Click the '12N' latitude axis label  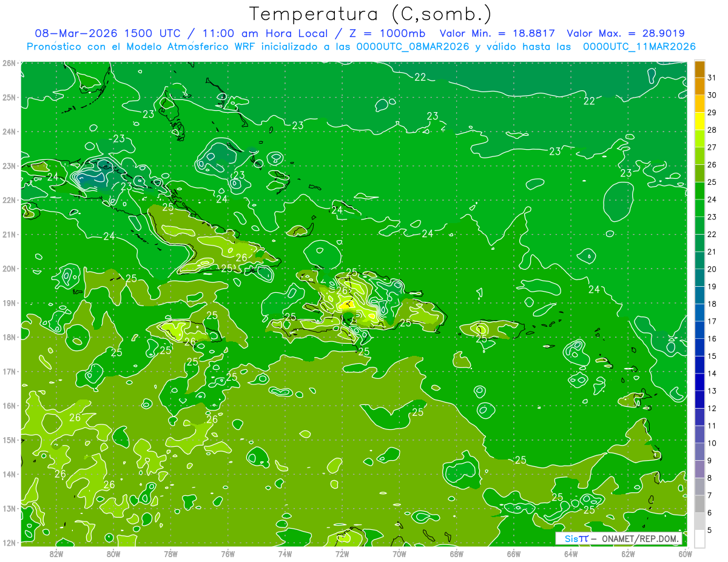coord(8,543)
